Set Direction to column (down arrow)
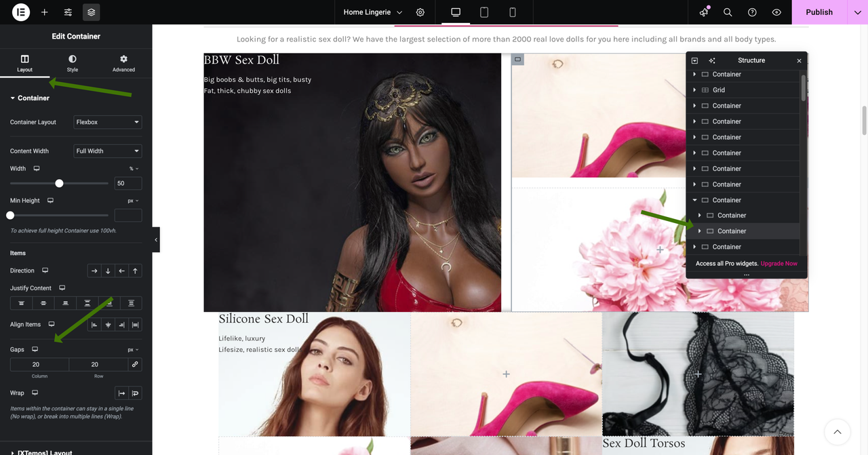 108,271
